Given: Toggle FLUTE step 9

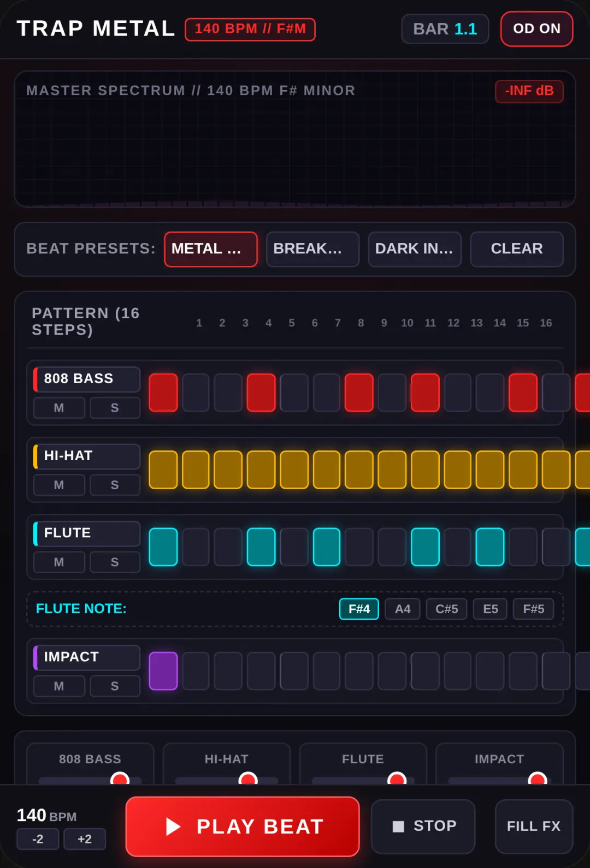Looking at the screenshot, I should (x=425, y=547).
